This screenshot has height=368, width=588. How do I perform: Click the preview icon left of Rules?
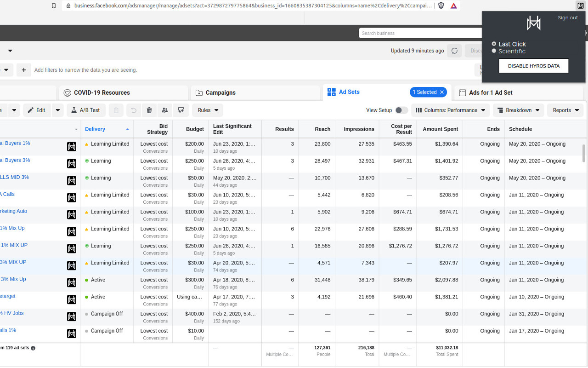[181, 110]
